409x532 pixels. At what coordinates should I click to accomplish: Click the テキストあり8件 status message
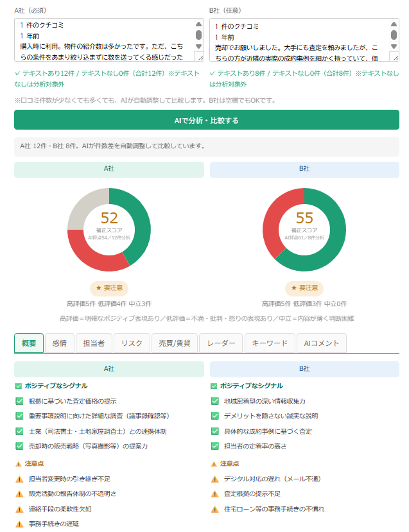pyautogui.click(x=304, y=79)
